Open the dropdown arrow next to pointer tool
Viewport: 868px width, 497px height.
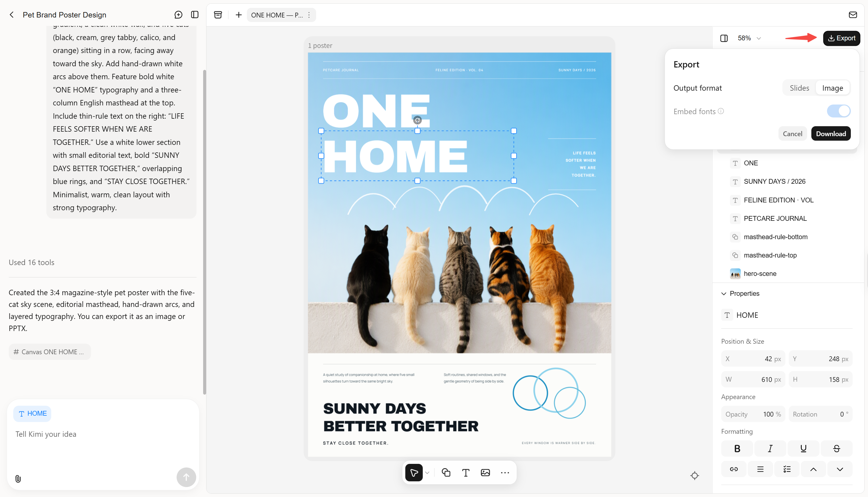(x=427, y=472)
